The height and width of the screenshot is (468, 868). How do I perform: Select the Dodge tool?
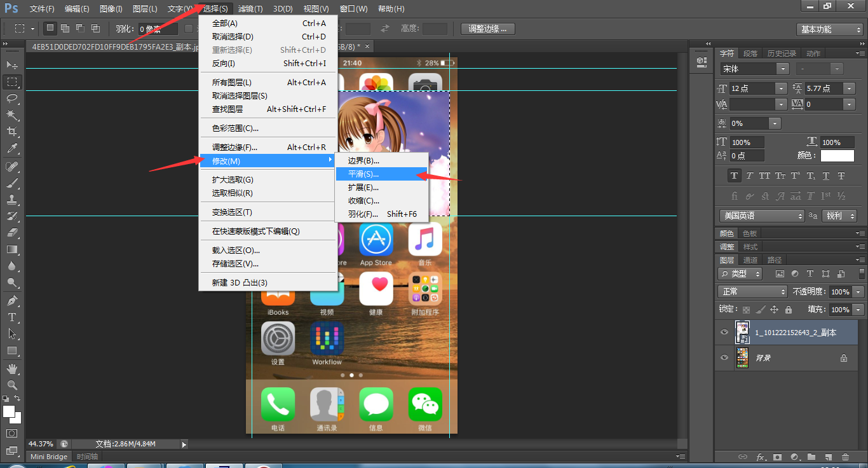12,282
